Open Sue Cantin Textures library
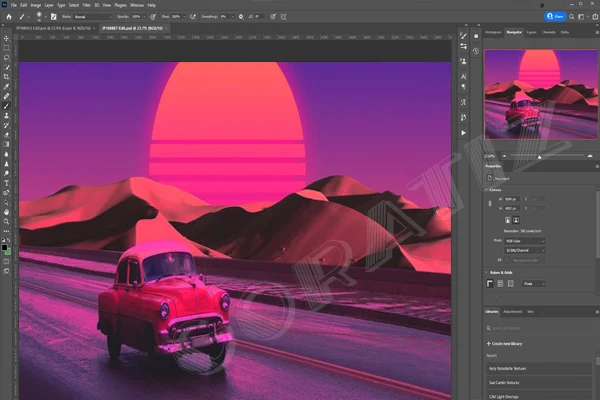The width and height of the screenshot is (600, 400). (x=539, y=383)
